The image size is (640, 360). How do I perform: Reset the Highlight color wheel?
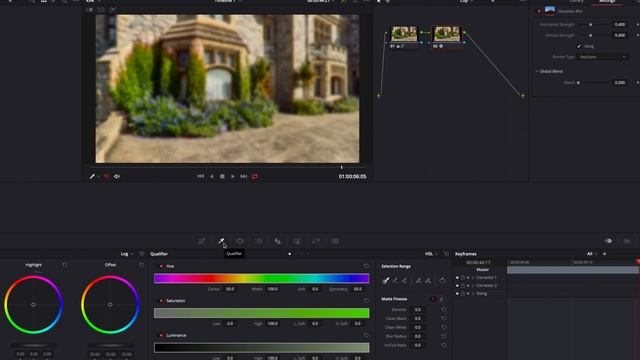[x=64, y=265]
